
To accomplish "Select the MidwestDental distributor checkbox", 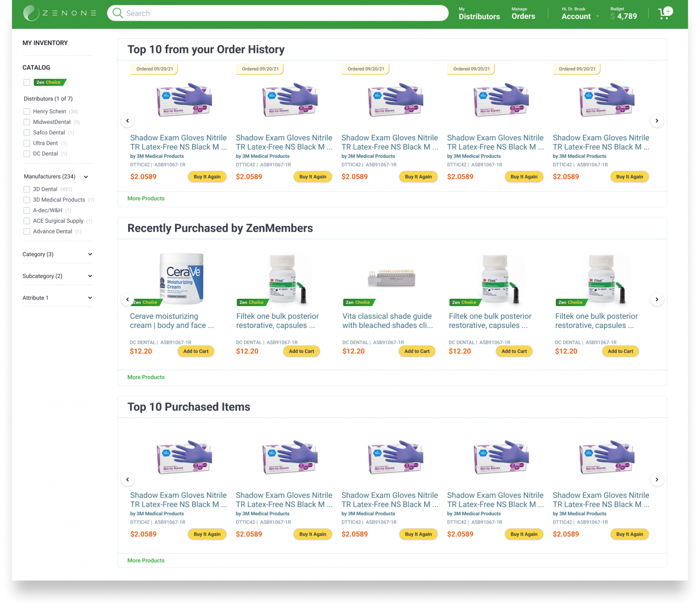I will [x=27, y=122].
